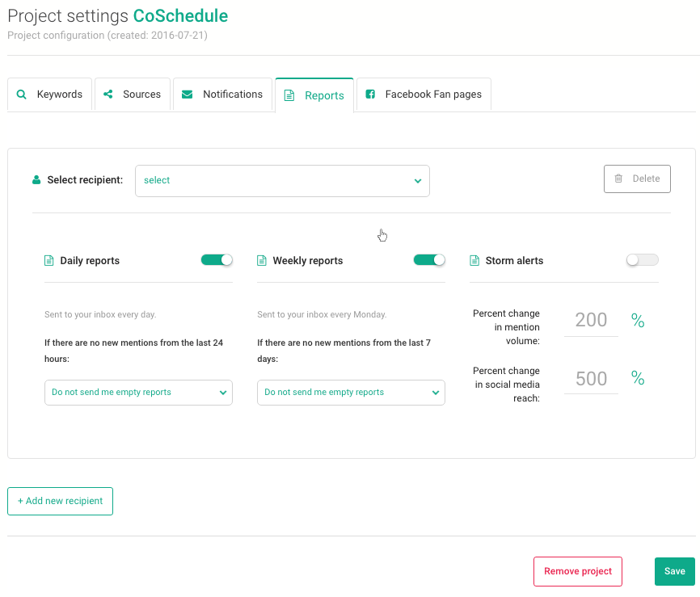Click the percent sign beside mention volume
The width and height of the screenshot is (700, 597).
coord(638,321)
